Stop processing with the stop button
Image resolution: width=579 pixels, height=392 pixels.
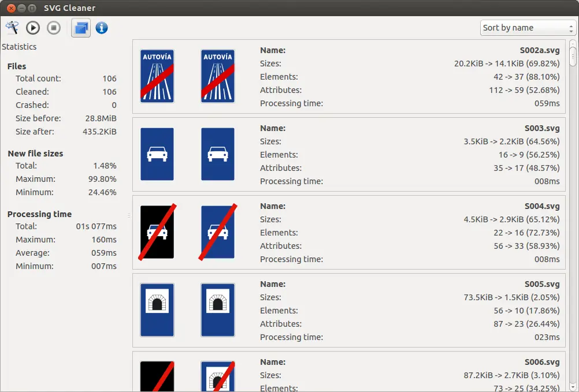(x=54, y=28)
